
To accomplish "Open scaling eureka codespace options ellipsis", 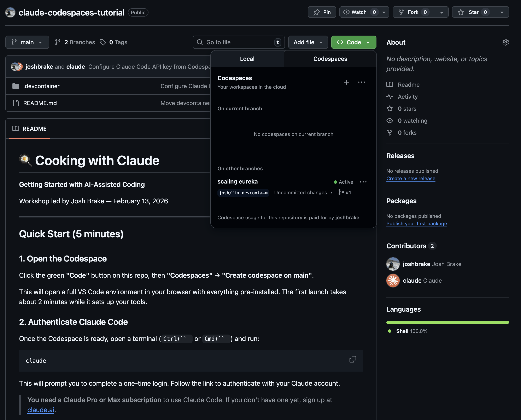I will click(x=363, y=182).
